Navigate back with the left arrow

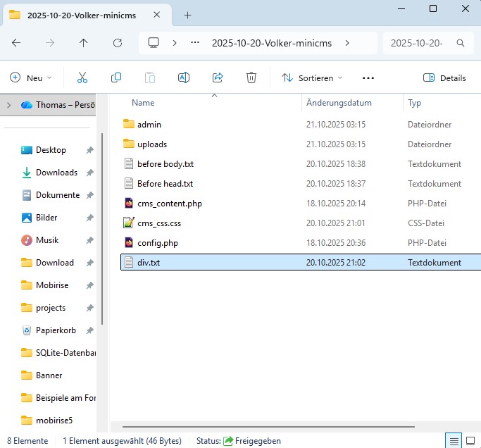tap(16, 43)
